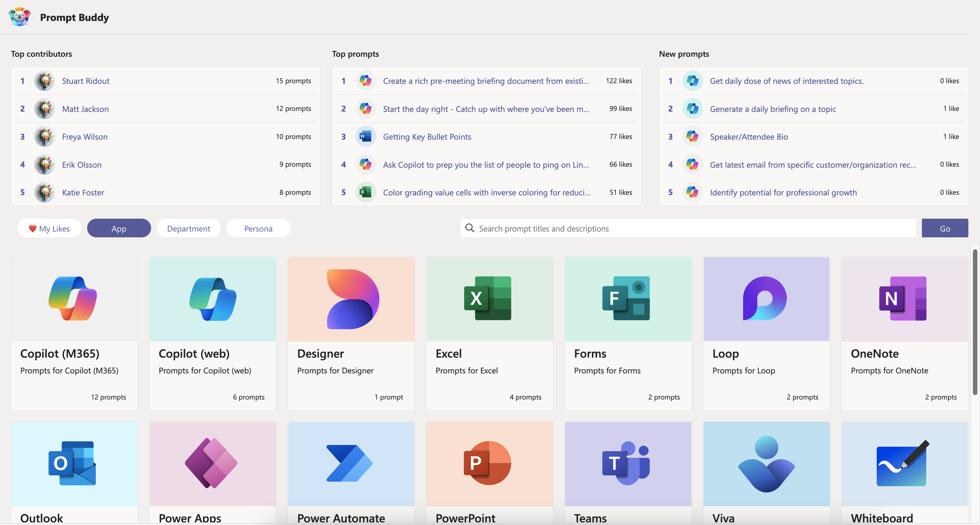
Task: Click the vertical scrollbar on the app grid
Action: click(975, 322)
